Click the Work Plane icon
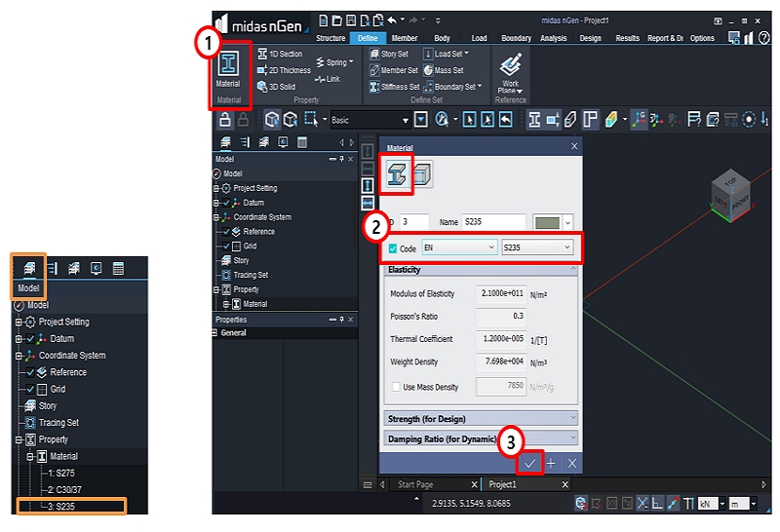Image resolution: width=780 pixels, height=532 pixels. point(510,71)
